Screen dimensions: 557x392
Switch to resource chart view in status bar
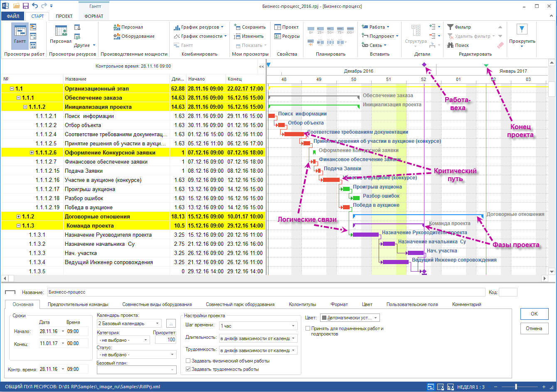pyautogui.click(x=450, y=387)
